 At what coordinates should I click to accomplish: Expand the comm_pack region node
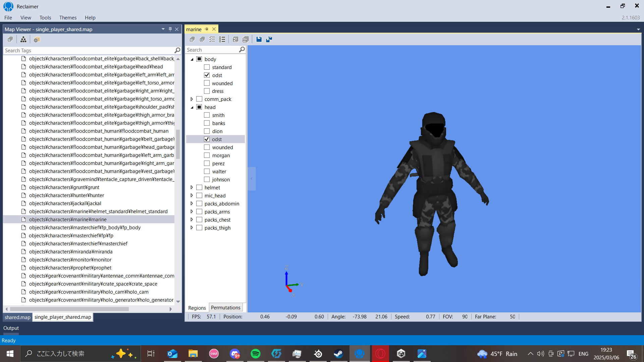pos(192,99)
